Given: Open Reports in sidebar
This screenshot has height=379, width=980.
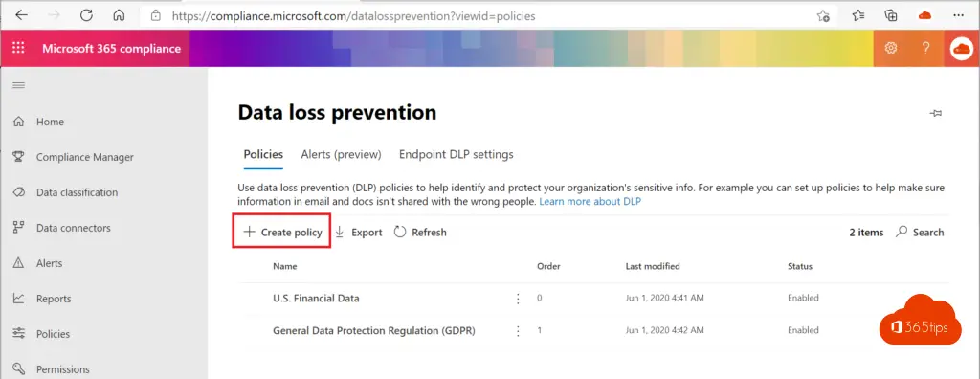Looking at the screenshot, I should coord(54,299).
